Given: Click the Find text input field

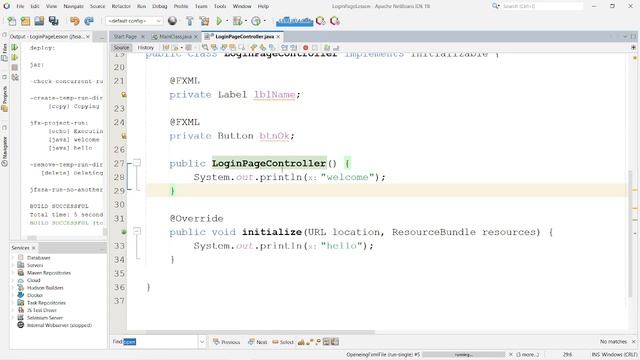Looking at the screenshot, I should coord(160,342).
